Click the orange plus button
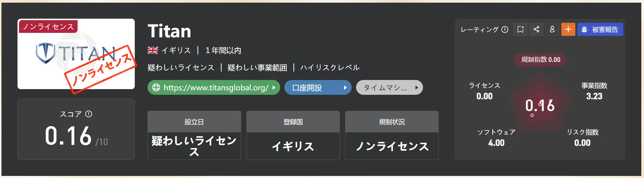The height and width of the screenshot is (178, 644). click(x=568, y=29)
